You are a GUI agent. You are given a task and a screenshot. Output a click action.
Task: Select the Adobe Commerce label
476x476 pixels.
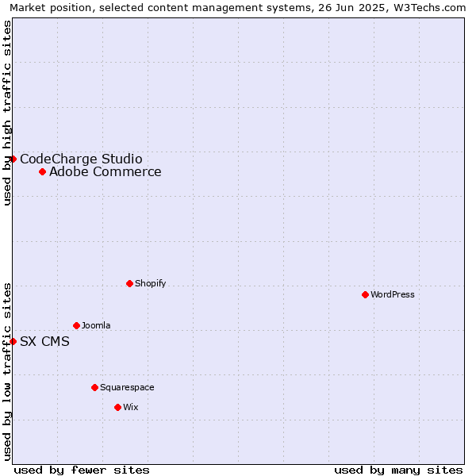click(x=106, y=172)
